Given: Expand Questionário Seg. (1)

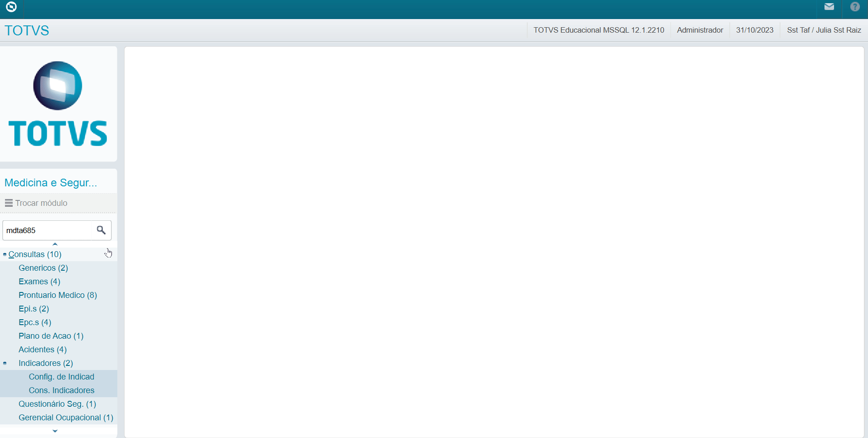Looking at the screenshot, I should coord(57,404).
